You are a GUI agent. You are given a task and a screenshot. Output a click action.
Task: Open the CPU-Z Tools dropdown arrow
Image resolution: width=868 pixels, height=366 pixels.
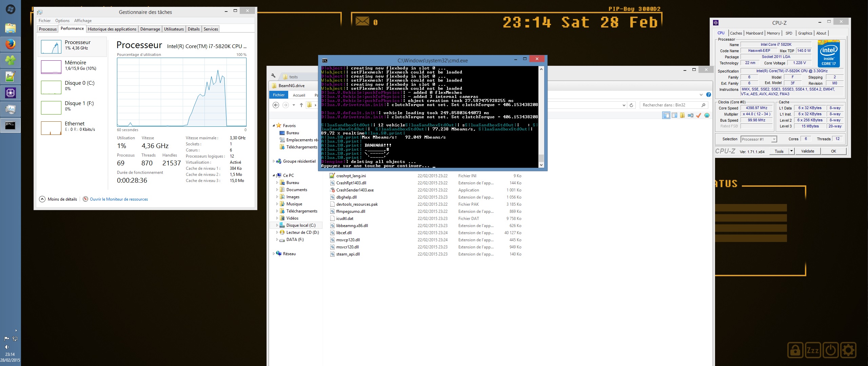(791, 151)
